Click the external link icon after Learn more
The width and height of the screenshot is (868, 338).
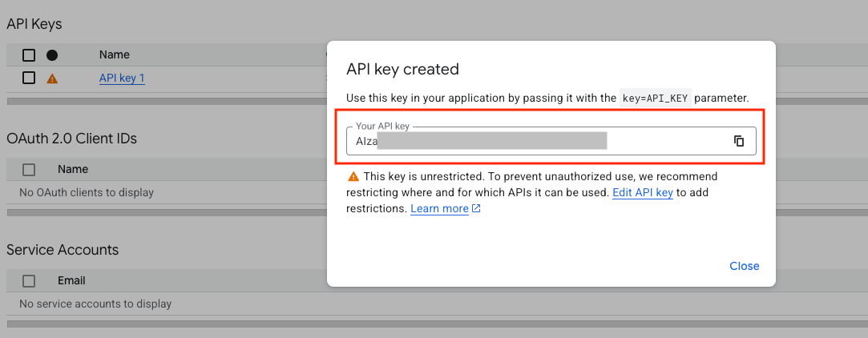[476, 209]
